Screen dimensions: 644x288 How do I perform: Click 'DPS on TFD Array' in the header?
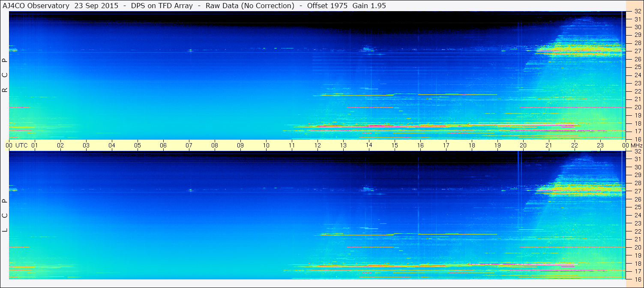coord(162,6)
